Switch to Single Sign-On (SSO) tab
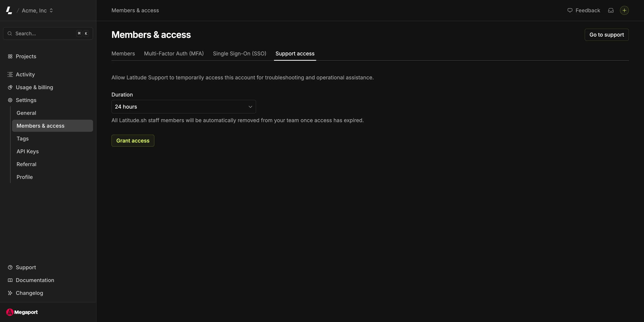 [240, 54]
